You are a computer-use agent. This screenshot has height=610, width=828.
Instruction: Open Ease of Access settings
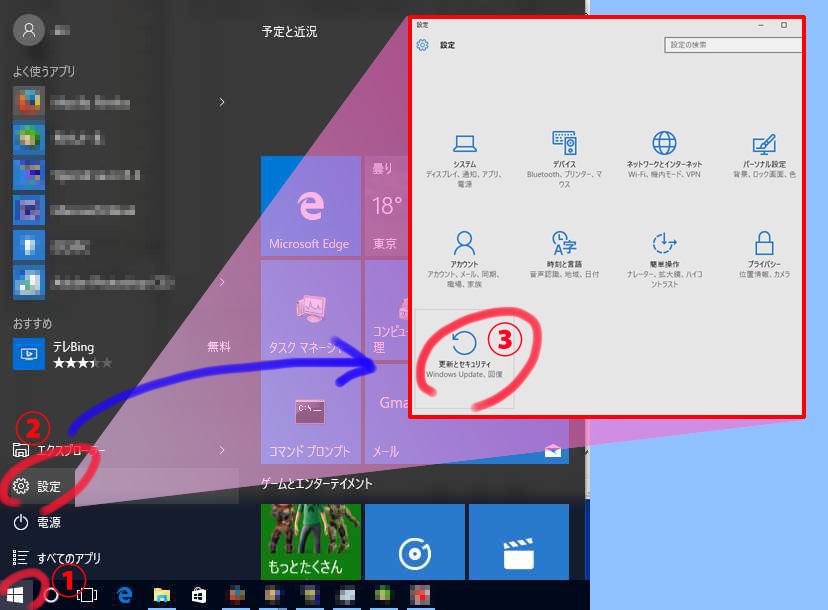(664, 255)
